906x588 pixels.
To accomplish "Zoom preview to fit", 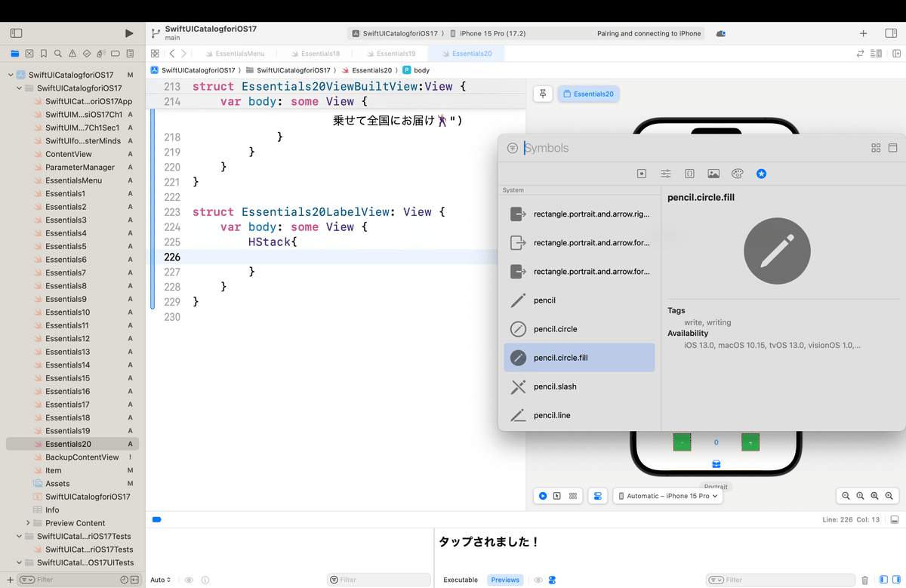I will (874, 496).
